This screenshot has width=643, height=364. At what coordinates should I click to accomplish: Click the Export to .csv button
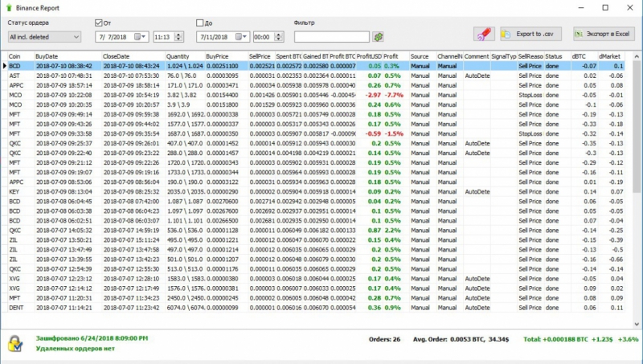532,34
